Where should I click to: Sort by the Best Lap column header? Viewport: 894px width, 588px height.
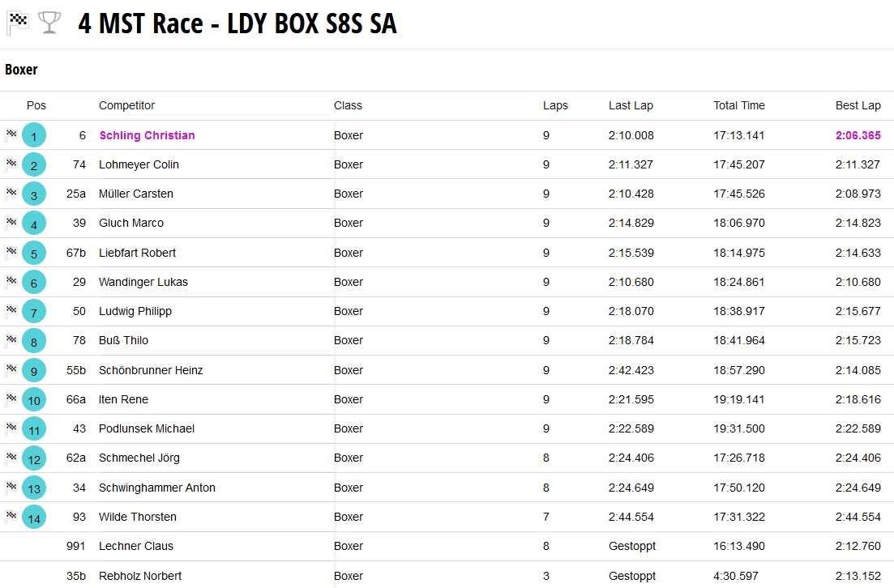pos(858,105)
